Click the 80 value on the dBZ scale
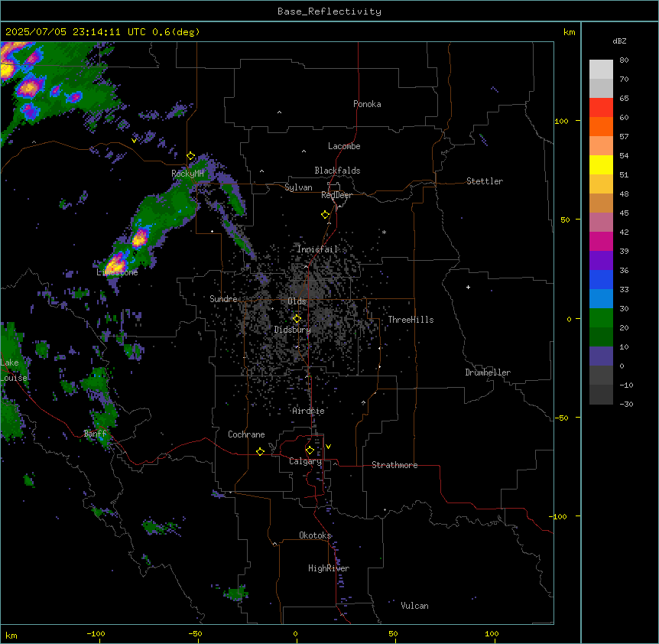Viewport: 659px width, 644px height. pyautogui.click(x=624, y=60)
